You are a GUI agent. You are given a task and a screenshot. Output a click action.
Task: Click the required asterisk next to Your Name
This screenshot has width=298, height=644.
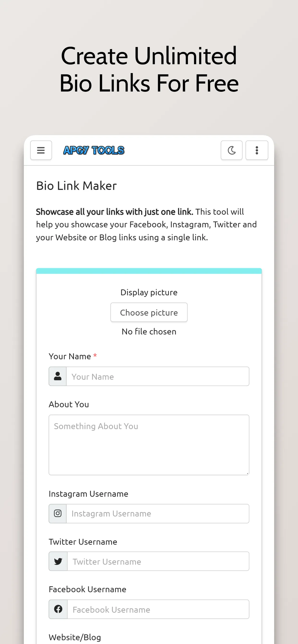(x=95, y=356)
